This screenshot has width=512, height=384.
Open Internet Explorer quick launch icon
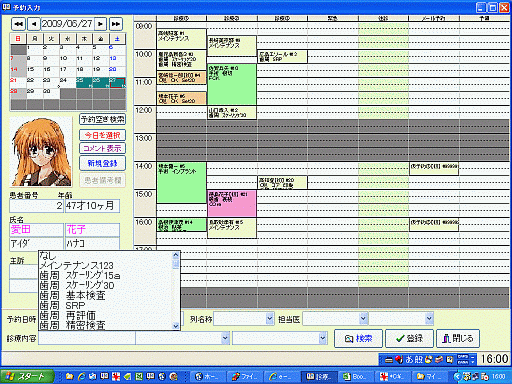81,377
